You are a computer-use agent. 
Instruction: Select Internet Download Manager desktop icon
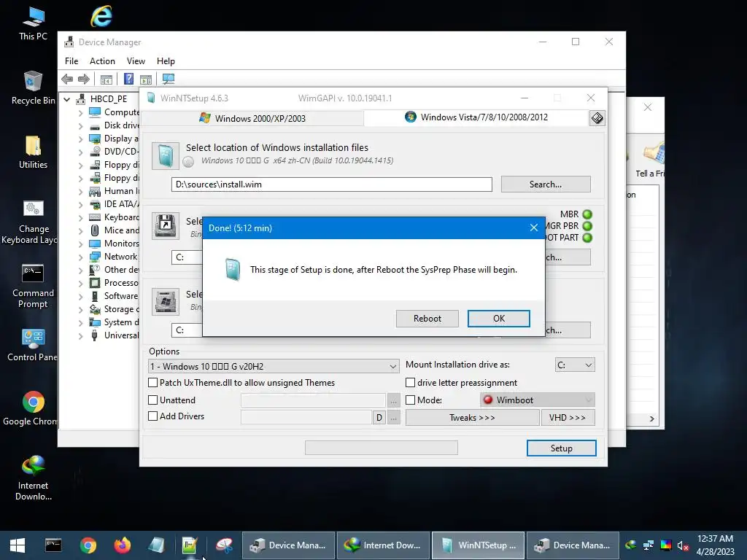tap(33, 478)
